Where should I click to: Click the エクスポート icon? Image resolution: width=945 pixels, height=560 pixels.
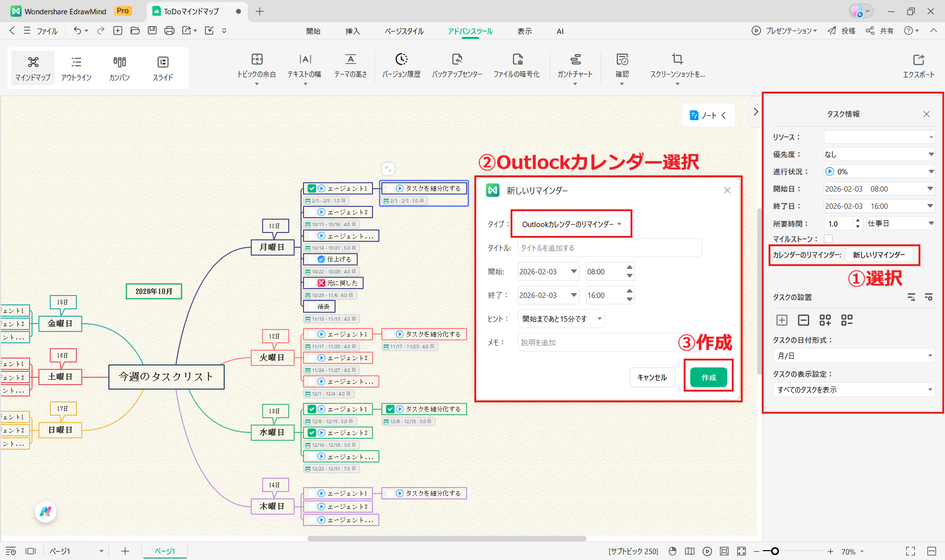(919, 65)
